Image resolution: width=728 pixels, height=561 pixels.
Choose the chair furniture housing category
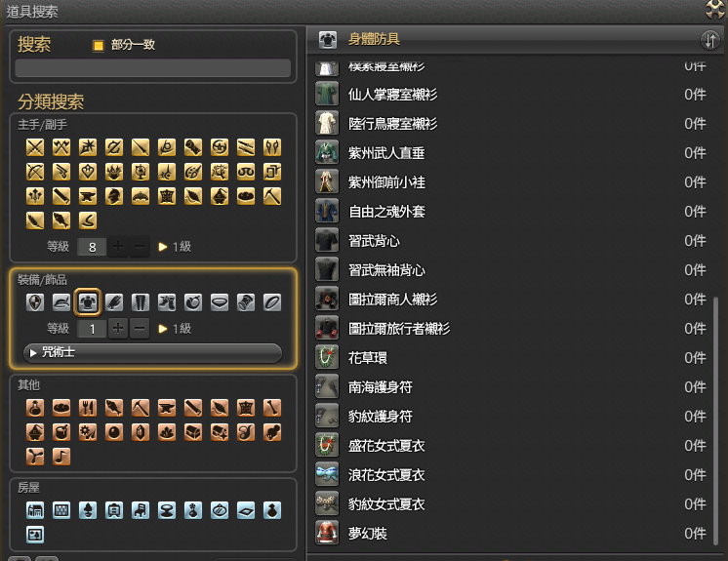tap(141, 510)
